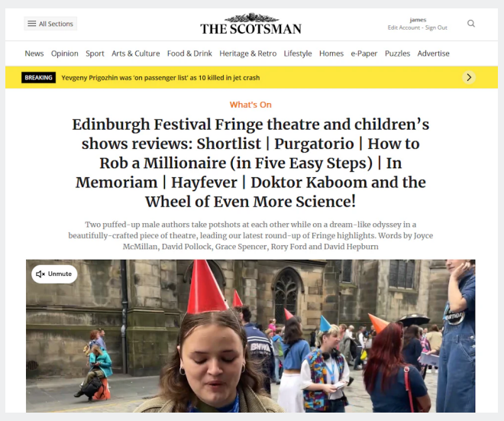Open the Lifestyle section
The height and width of the screenshot is (421, 504).
click(298, 53)
